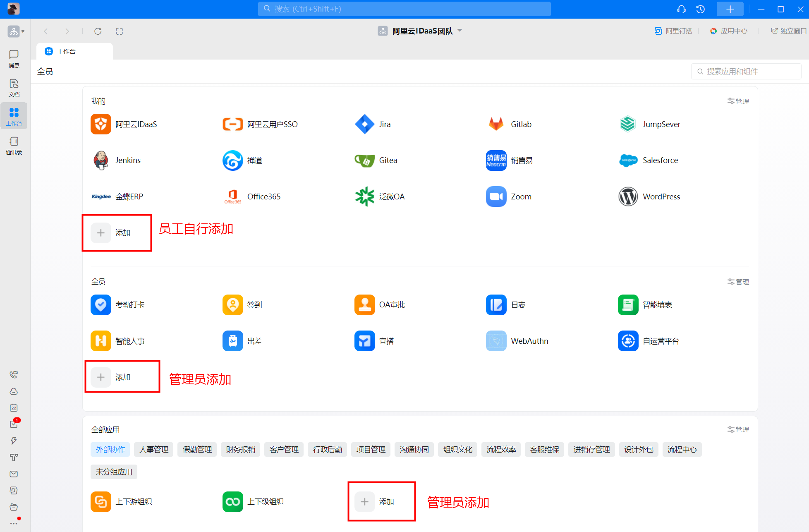The height and width of the screenshot is (532, 809).
Task: Select the 项目管理 category tag
Action: tap(371, 450)
